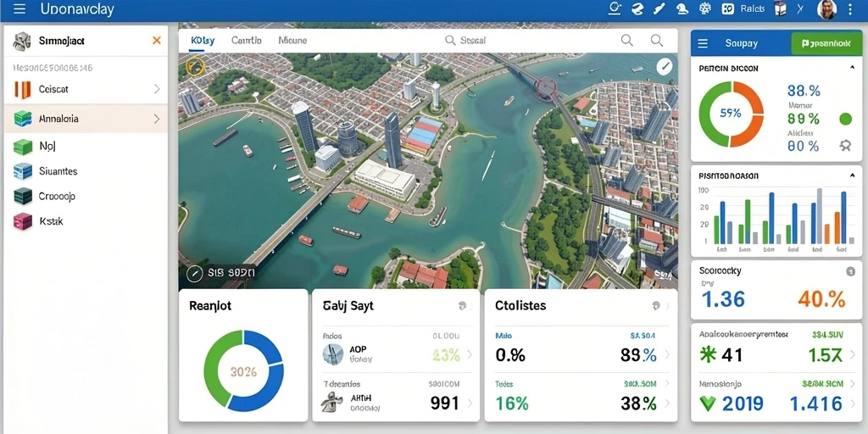The height and width of the screenshot is (434, 868).
Task: Select the pink Kstak cube icon
Action: (23, 221)
